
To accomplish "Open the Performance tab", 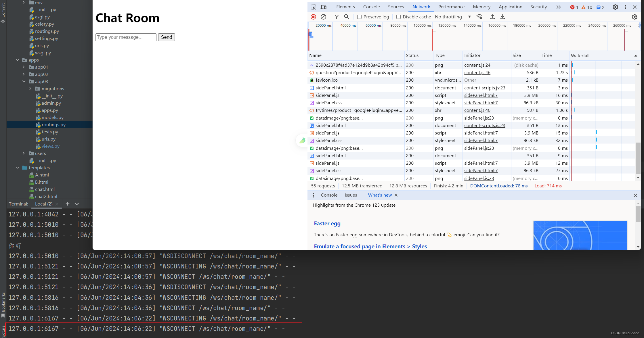I will click(x=451, y=7).
